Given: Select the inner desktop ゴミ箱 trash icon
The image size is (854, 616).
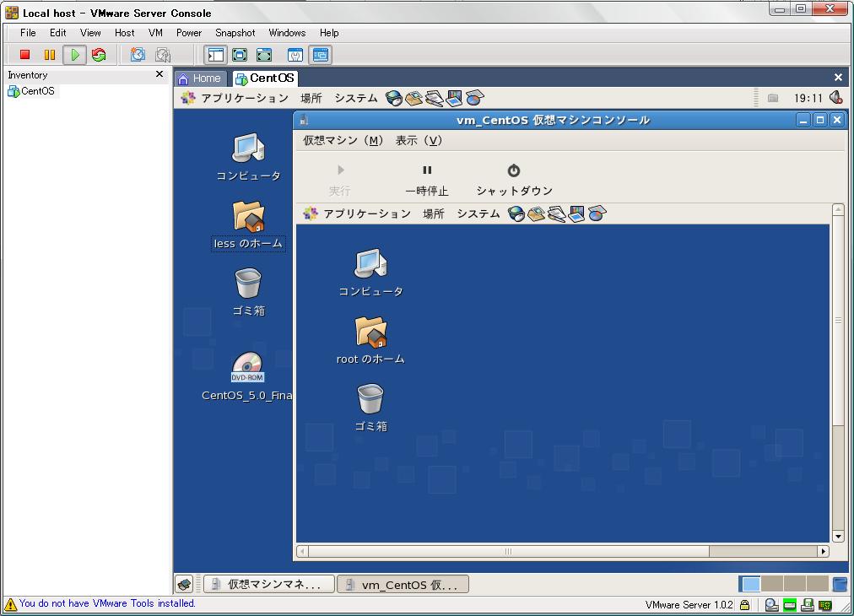Looking at the screenshot, I should tap(371, 408).
